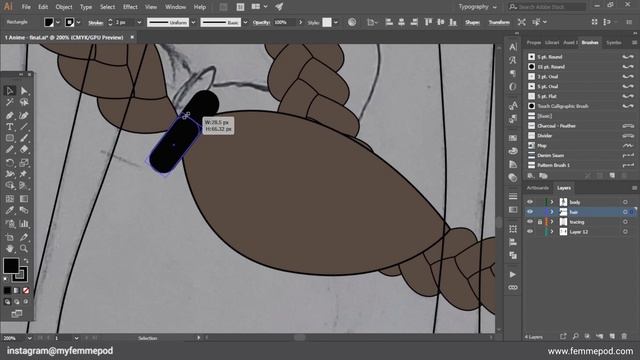The image size is (640, 360).
Task: Open the Object menu
Action: 64,7
